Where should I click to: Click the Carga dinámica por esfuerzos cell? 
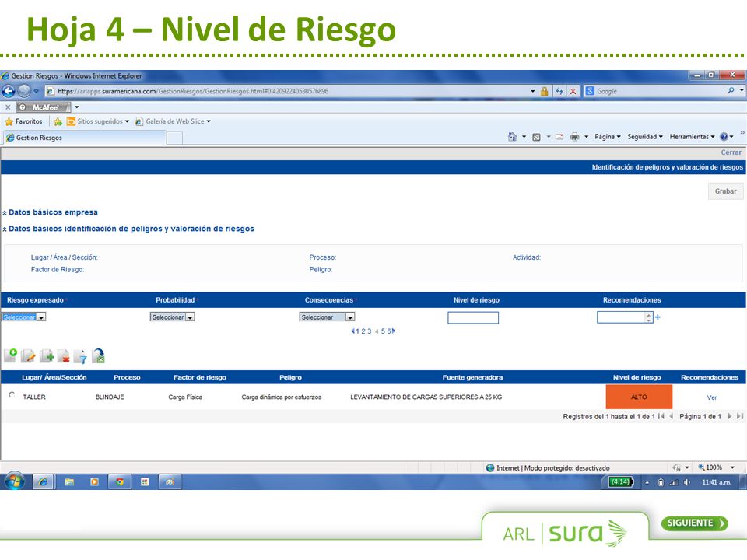pos(281,397)
